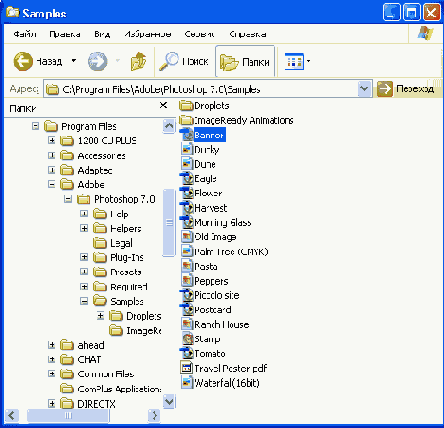Open the Views icon in toolbar
This screenshot has width=444, height=428.
(294, 61)
